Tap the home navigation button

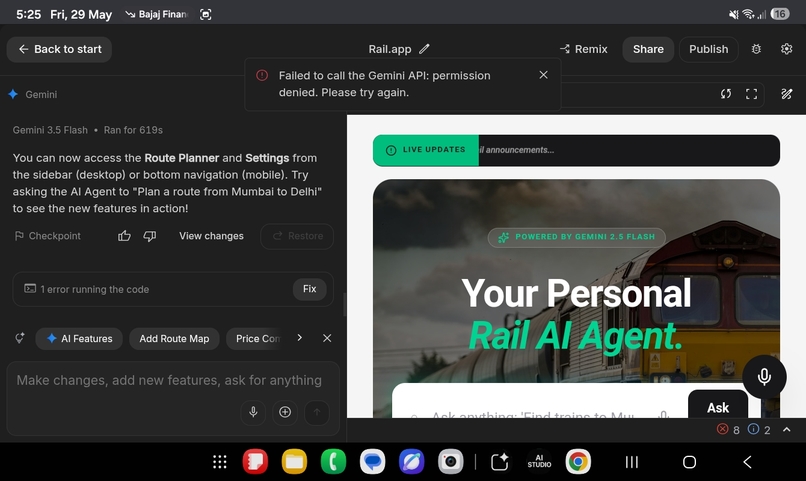[x=689, y=462]
